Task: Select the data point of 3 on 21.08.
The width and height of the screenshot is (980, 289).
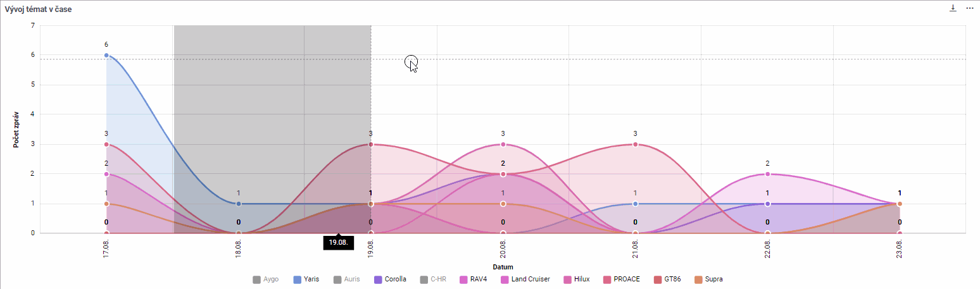Action: pyautogui.click(x=636, y=144)
